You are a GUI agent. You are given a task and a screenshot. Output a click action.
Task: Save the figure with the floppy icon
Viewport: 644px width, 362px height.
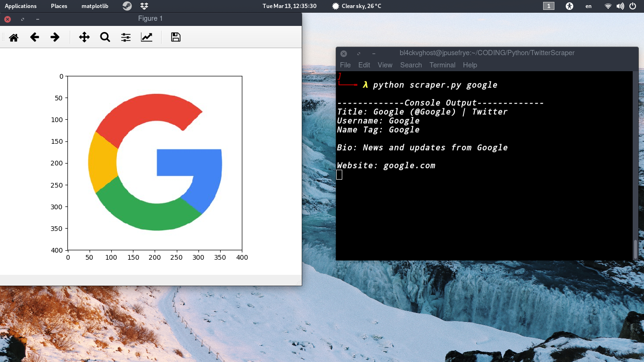click(176, 37)
